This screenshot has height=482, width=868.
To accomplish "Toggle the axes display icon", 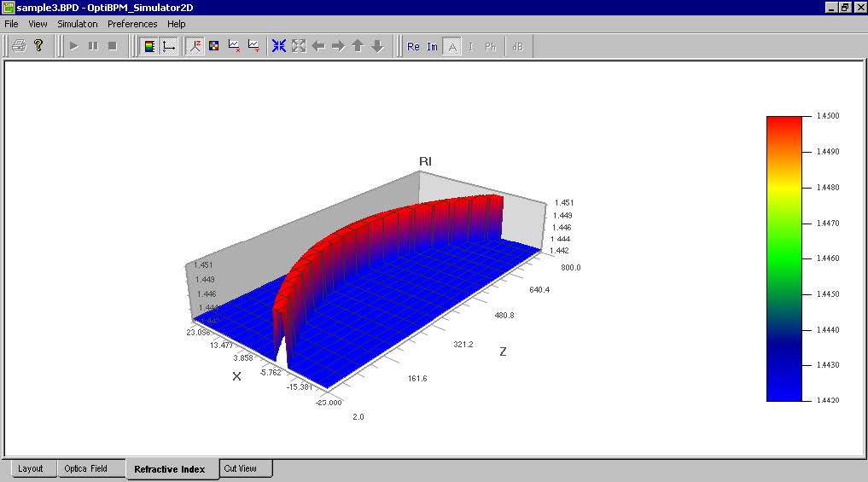I will [x=168, y=46].
